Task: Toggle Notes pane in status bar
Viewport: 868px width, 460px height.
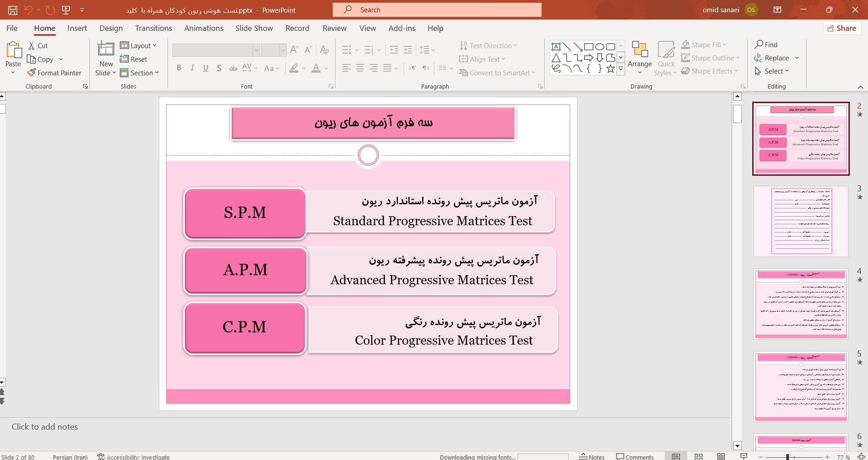Action: pos(592,457)
